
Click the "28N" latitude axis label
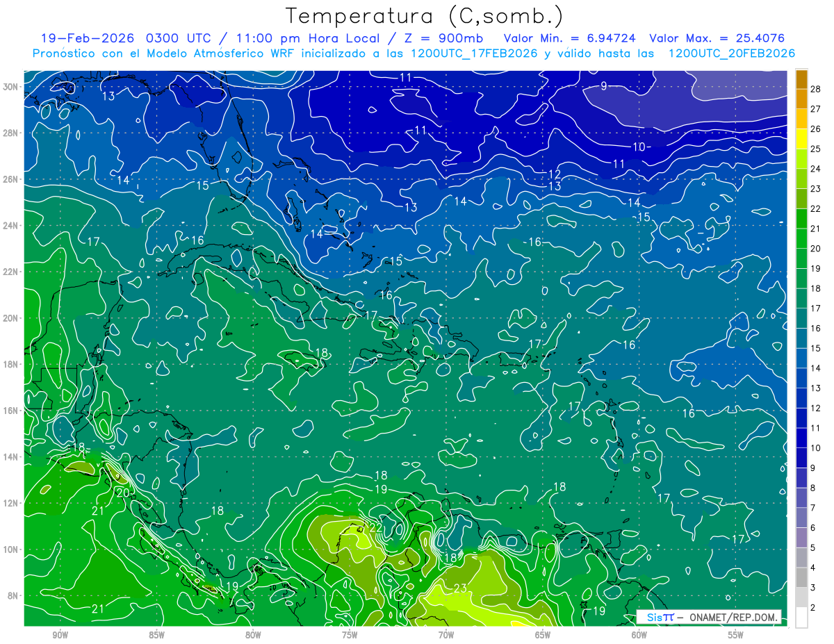tap(10, 133)
